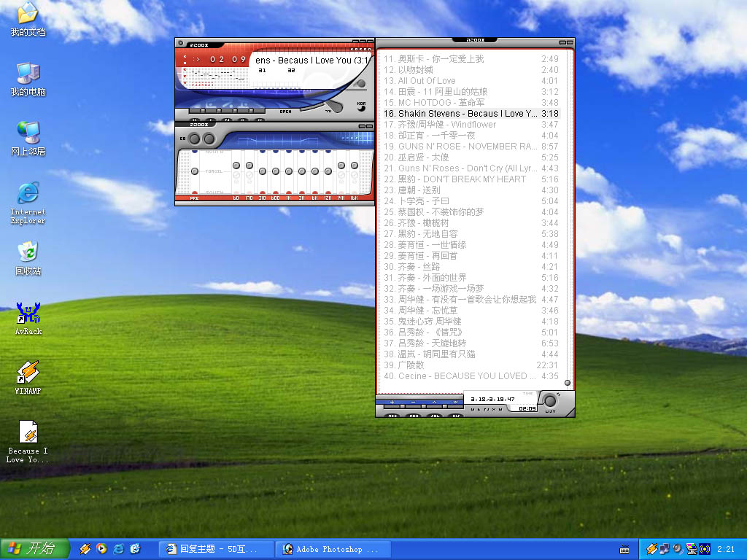
Task: Select track 19, GUNS N' ROSE - NOVEMBER RA...
Action: point(471,147)
